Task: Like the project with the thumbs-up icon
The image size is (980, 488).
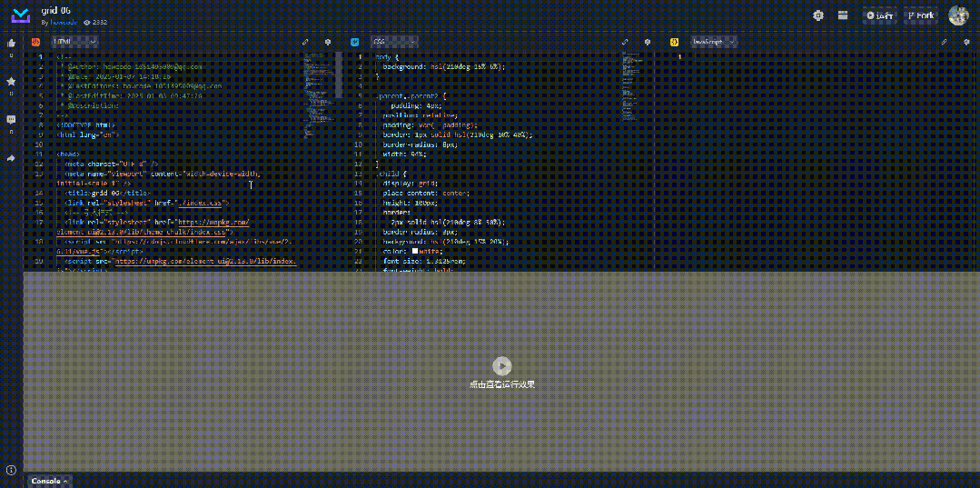Action: (11, 44)
